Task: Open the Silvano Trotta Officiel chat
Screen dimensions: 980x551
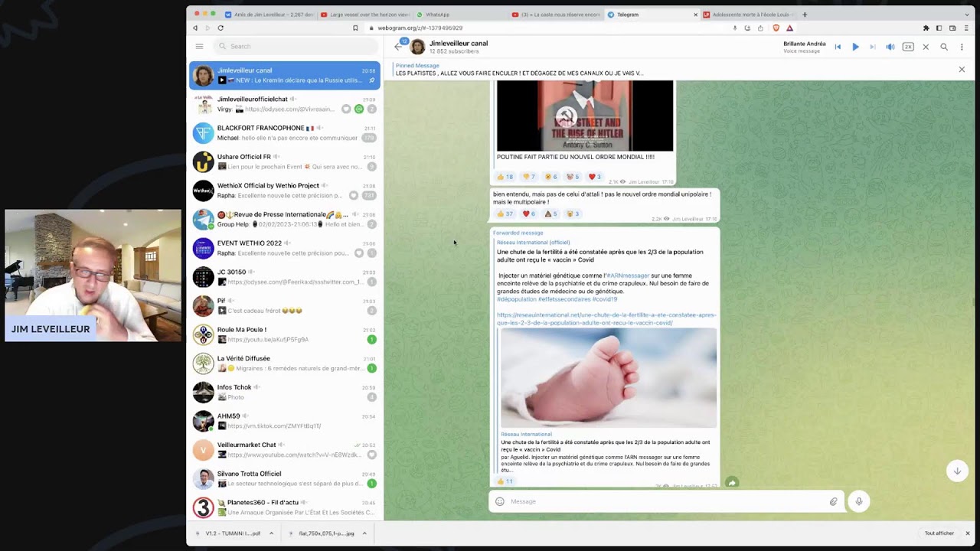Action: pyautogui.click(x=284, y=478)
